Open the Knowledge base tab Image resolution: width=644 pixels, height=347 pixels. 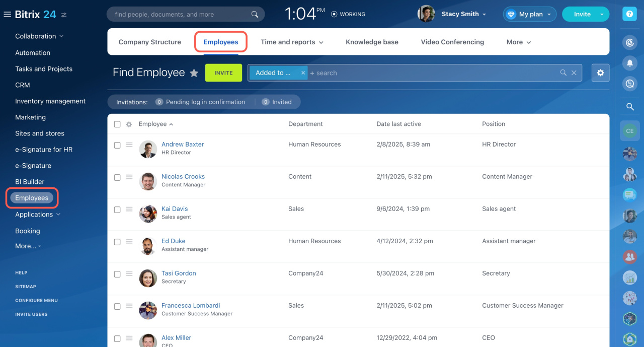click(x=372, y=42)
